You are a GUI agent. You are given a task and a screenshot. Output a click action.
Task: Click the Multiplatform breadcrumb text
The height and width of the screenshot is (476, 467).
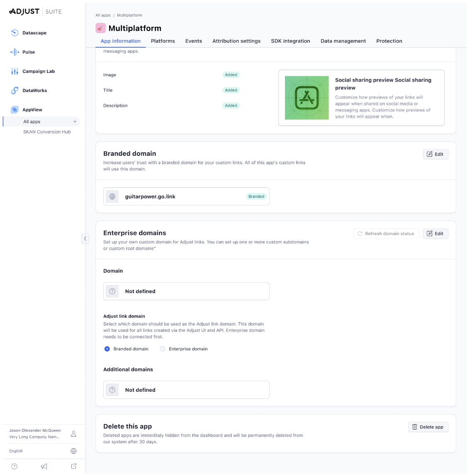tap(130, 15)
